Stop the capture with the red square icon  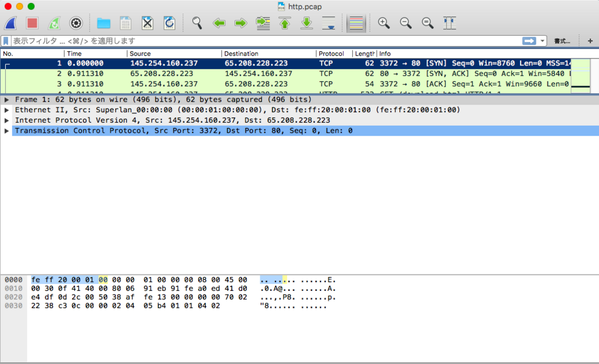point(33,23)
